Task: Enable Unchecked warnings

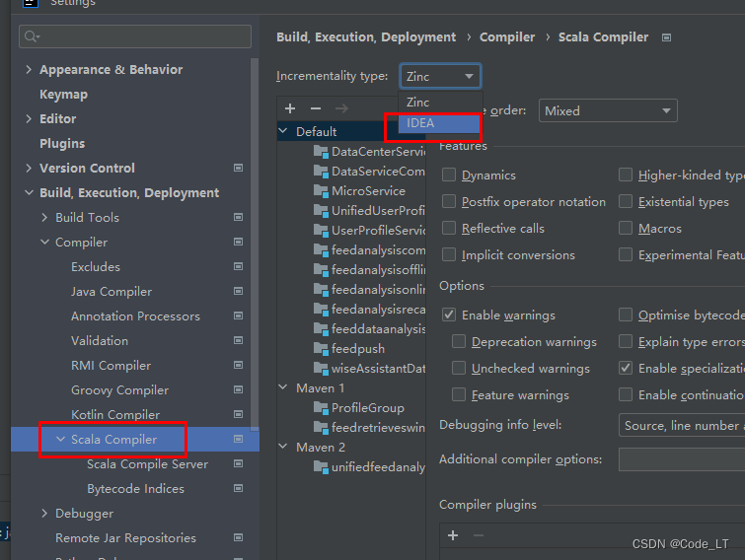Action: (459, 369)
